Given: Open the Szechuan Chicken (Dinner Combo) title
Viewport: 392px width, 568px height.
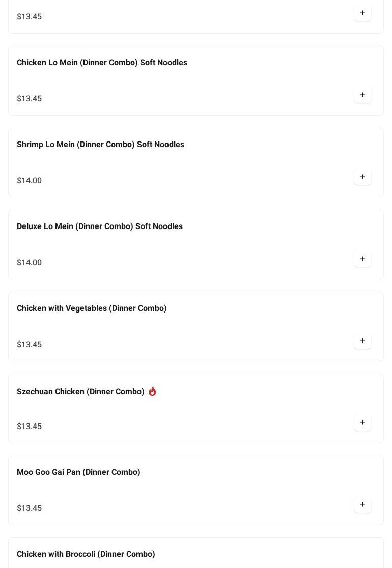Looking at the screenshot, I should (x=80, y=392).
